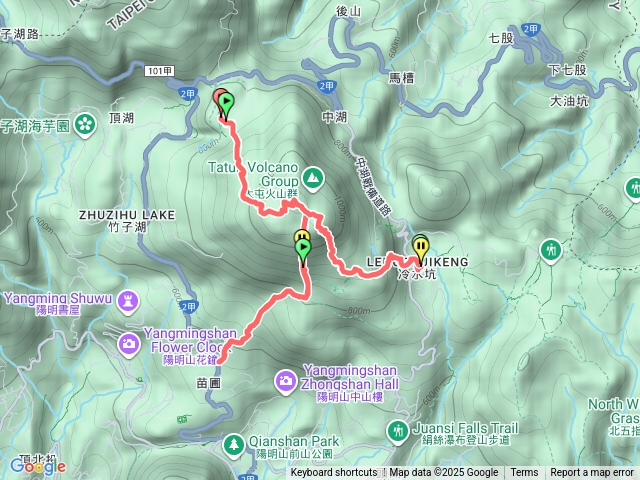Open the Google logo link
Screen dimensions: 640x480
click(x=38, y=466)
